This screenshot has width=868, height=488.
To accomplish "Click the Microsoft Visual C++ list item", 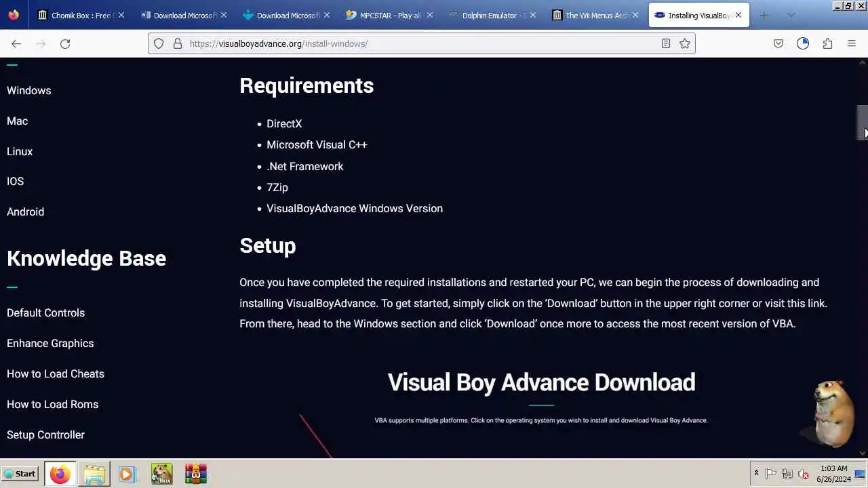I will click(317, 144).
